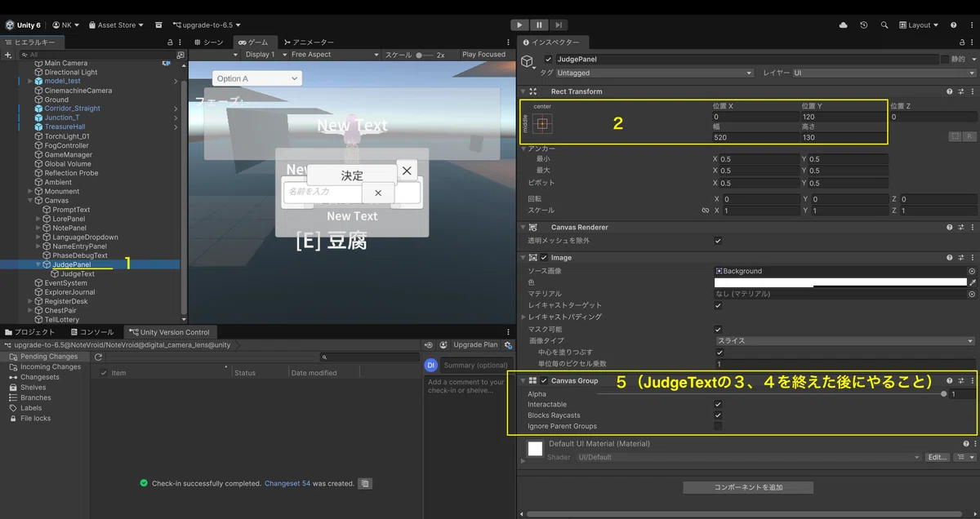Click the Pause button in the toolbar
This screenshot has width=980, height=519.
tap(539, 25)
